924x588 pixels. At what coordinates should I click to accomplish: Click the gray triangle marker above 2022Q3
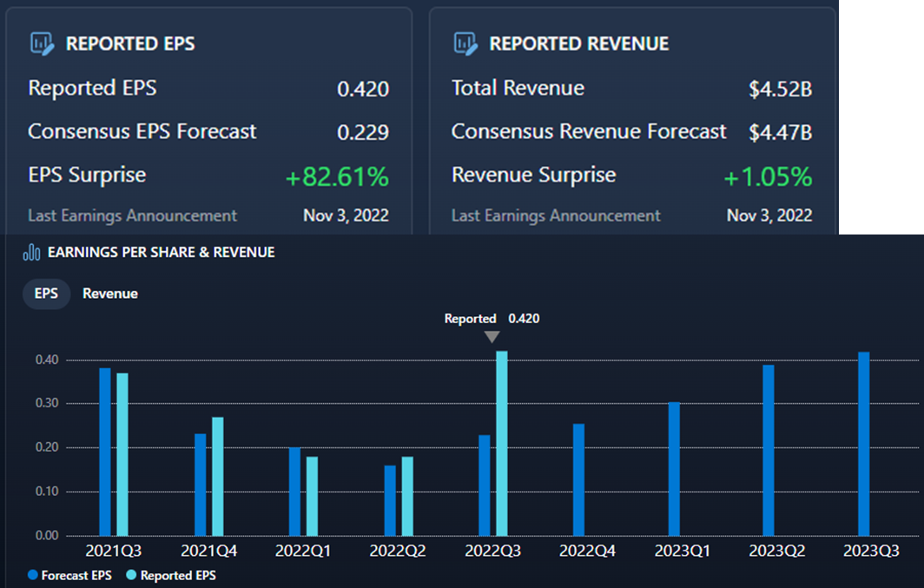pyautogui.click(x=492, y=337)
